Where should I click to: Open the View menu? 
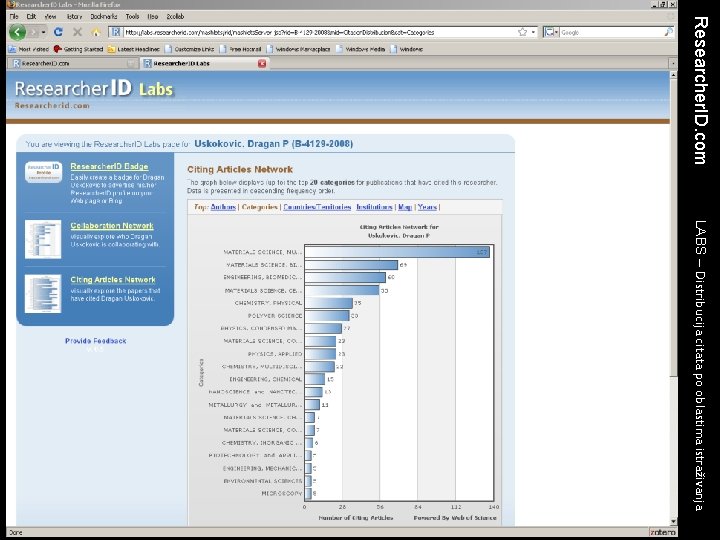coord(51,16)
